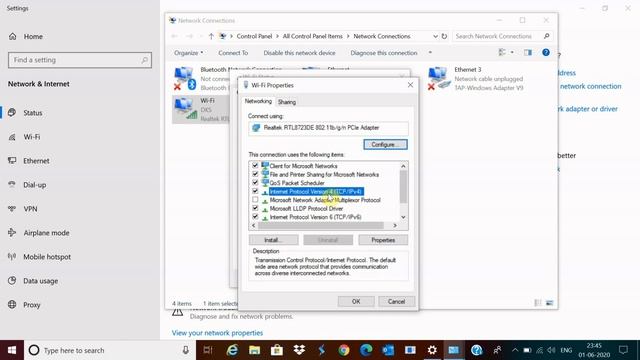Open View your network properties link
Viewport: 640px width, 360px height.
click(217, 333)
